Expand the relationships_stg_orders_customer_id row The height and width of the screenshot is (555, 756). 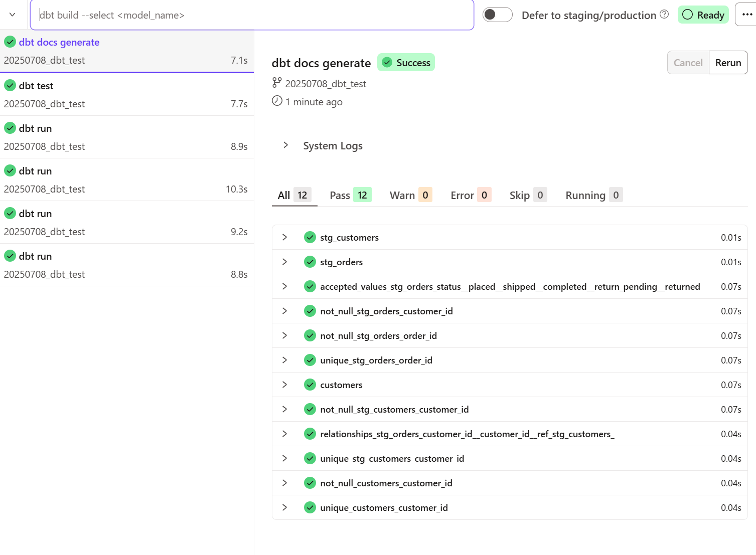[284, 434]
